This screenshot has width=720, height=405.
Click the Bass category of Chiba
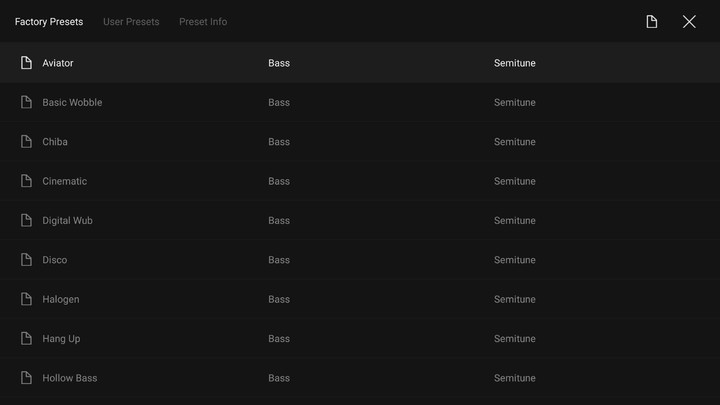pyautogui.click(x=279, y=142)
